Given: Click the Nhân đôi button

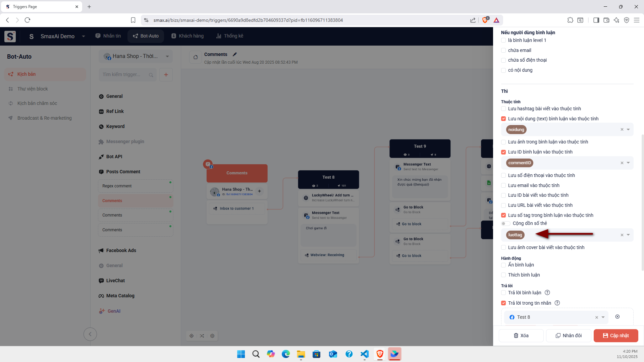Looking at the screenshot, I should (x=569, y=336).
